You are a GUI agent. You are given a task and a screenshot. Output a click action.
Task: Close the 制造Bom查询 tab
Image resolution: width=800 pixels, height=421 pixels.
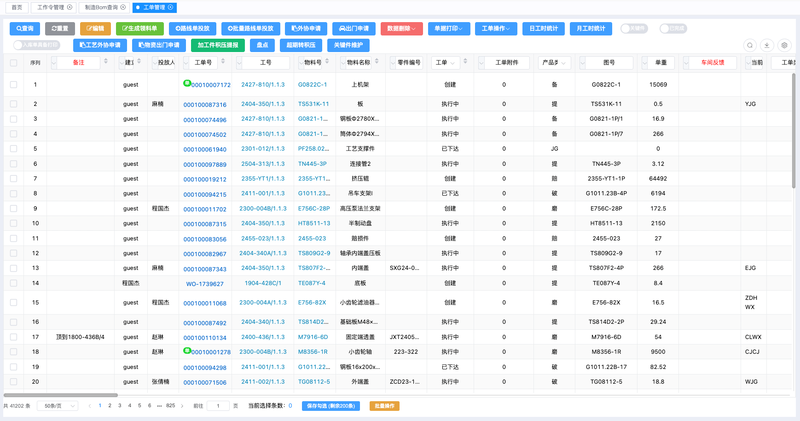pos(123,7)
